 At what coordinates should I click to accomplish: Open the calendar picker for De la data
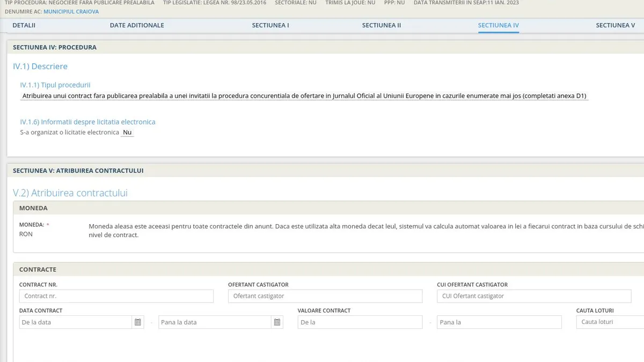[x=138, y=322]
